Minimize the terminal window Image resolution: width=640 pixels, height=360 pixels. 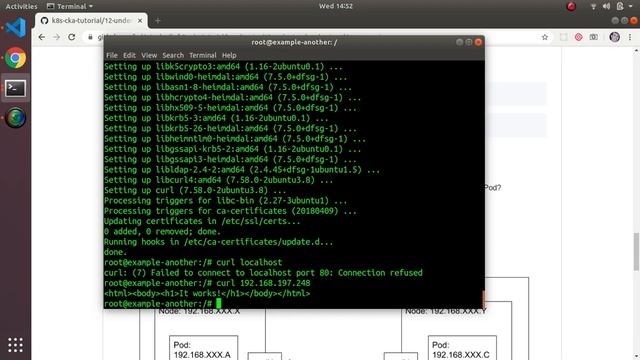(460, 42)
